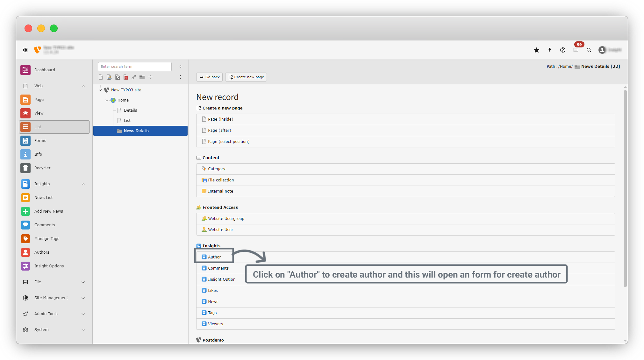Open the help question mark icon
The width and height of the screenshot is (644, 360).
coord(563,50)
